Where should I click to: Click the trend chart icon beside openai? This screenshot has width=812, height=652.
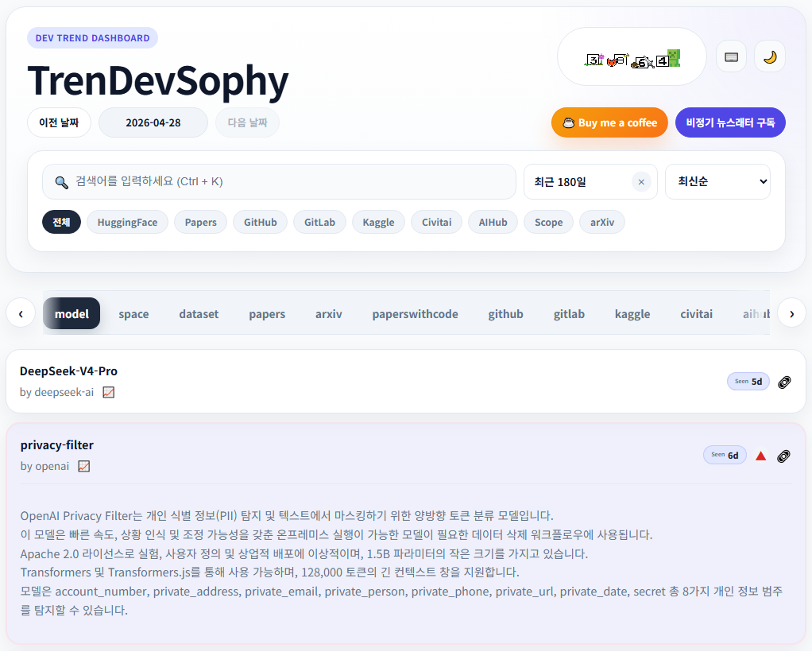click(84, 467)
